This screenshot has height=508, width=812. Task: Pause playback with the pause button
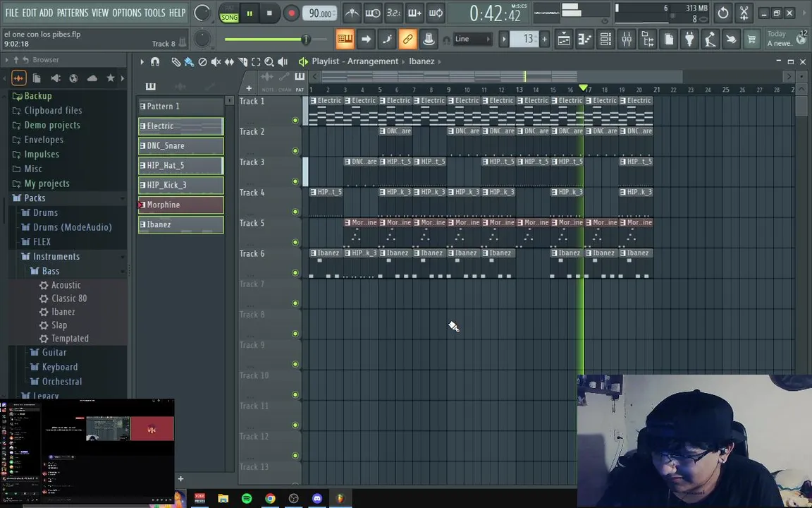[x=250, y=13]
